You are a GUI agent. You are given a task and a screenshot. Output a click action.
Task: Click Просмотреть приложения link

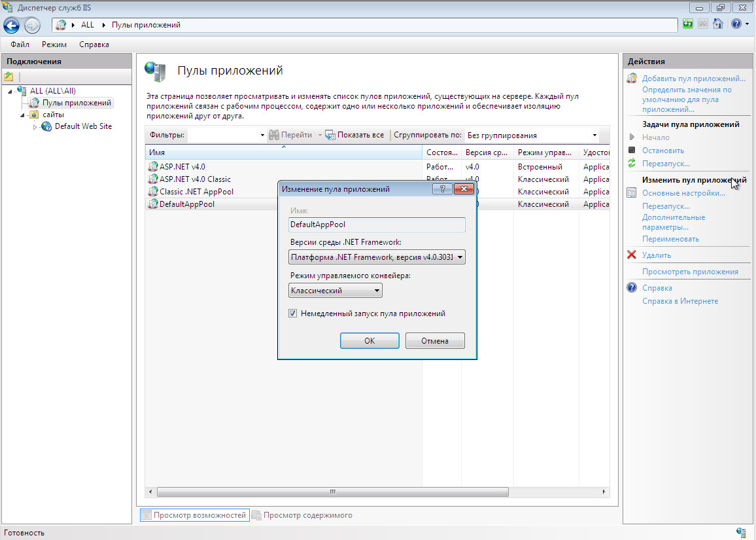(x=690, y=272)
